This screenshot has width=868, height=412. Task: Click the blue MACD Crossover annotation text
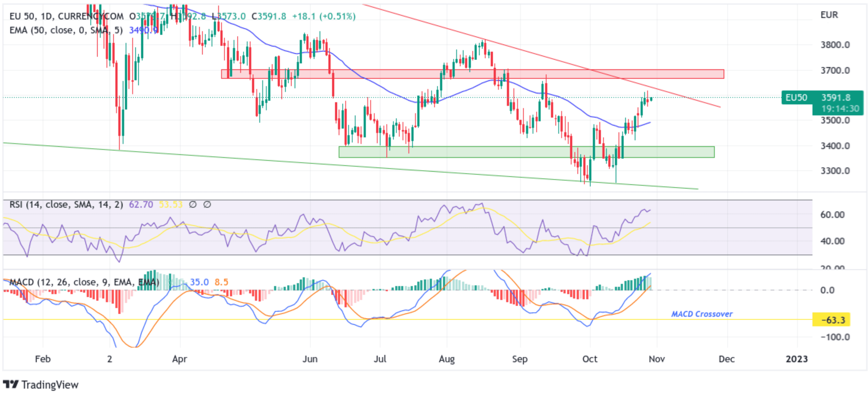click(702, 314)
